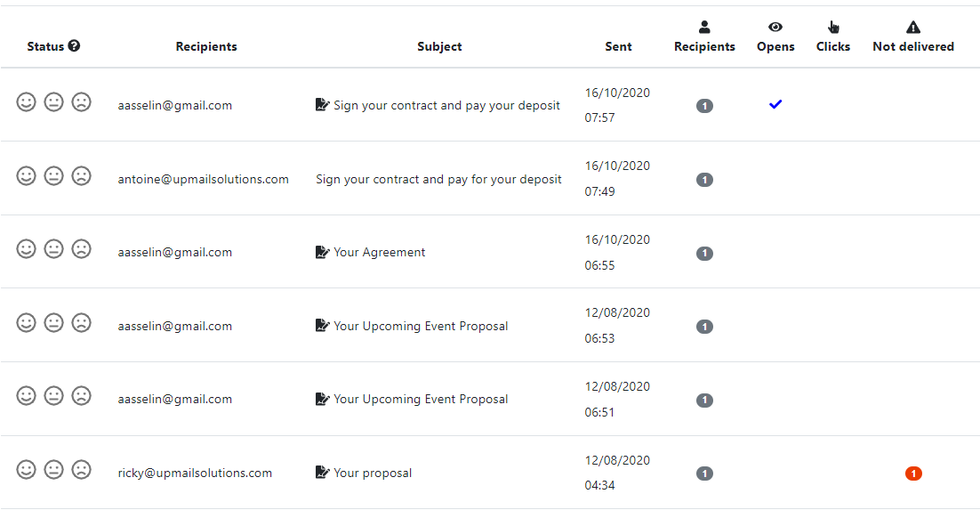The image size is (980, 510).
Task: Select neutral face for 12/08/2020 06:51 email
Action: (x=53, y=396)
